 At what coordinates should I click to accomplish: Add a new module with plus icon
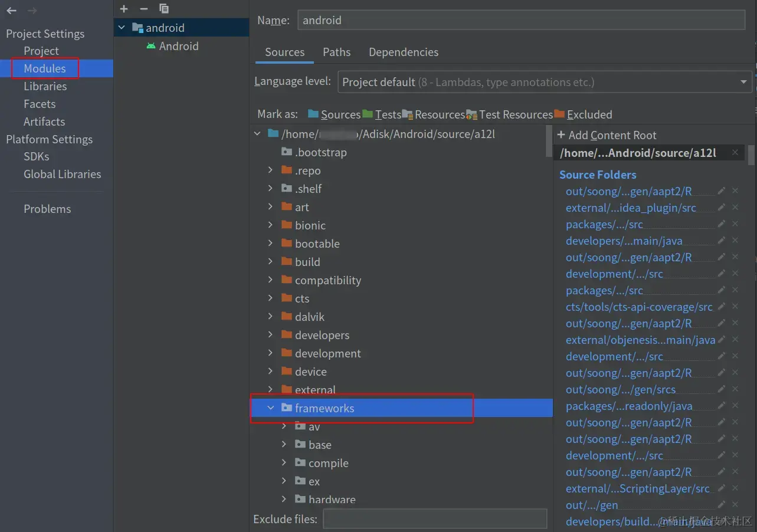(x=124, y=8)
